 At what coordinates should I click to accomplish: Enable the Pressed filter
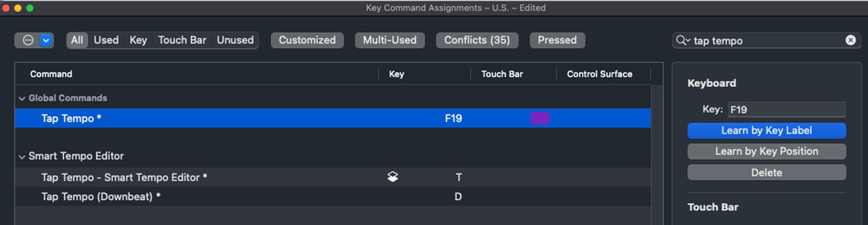coord(557,40)
